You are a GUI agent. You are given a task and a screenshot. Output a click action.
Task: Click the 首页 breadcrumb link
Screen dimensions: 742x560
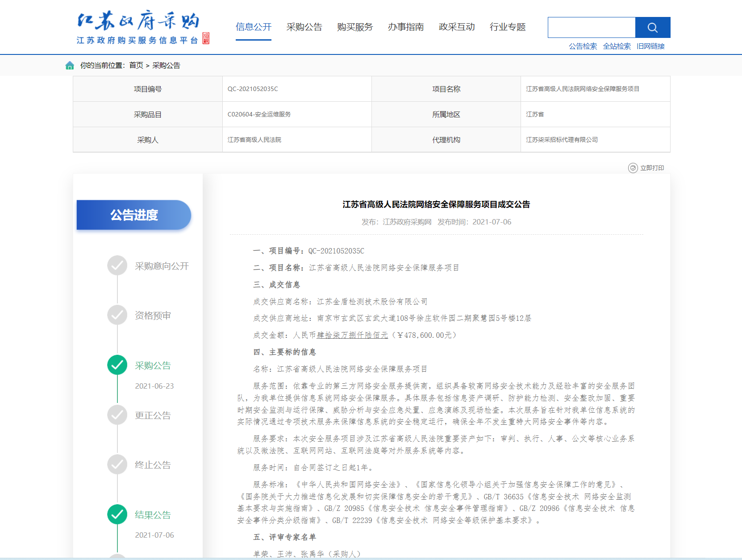[136, 66]
